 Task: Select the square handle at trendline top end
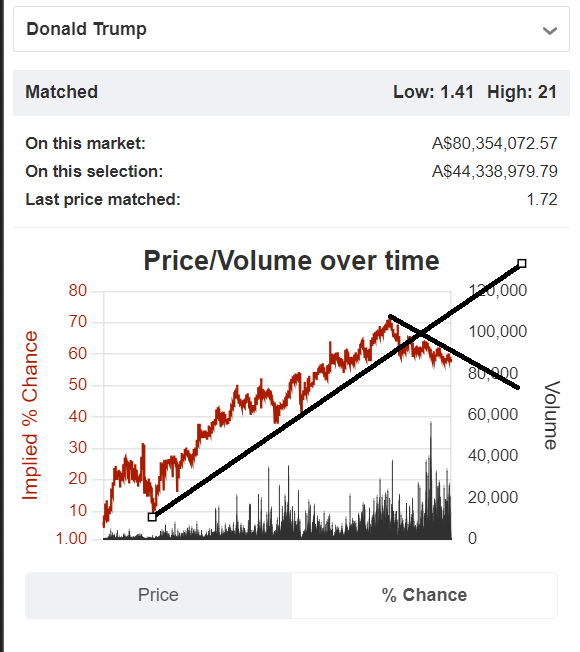coord(522,263)
